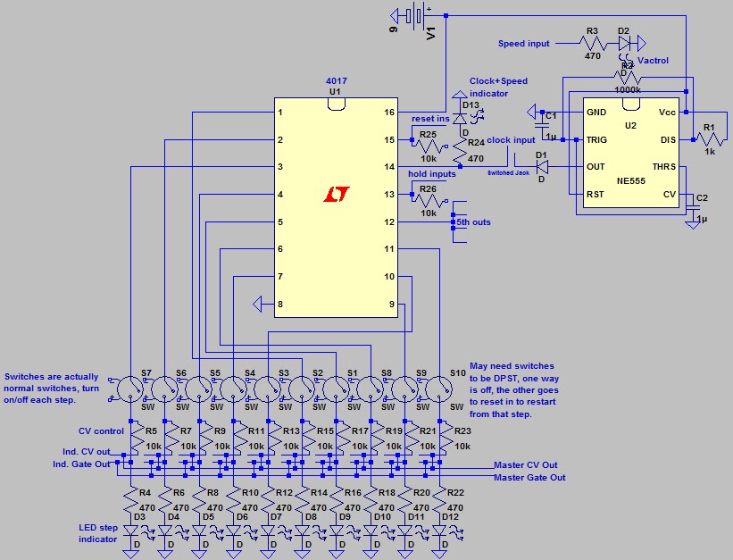
Task: Click switch S1
Action: (337, 389)
